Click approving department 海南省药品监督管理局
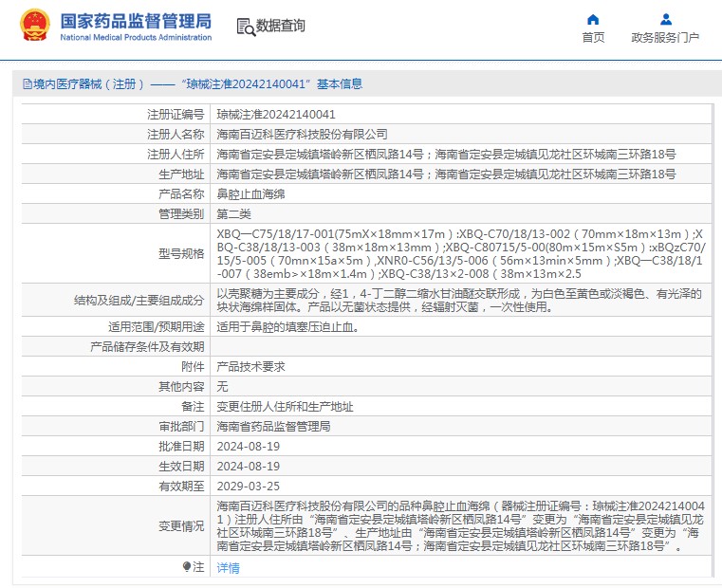The height and width of the screenshot is (588, 722). point(273,427)
